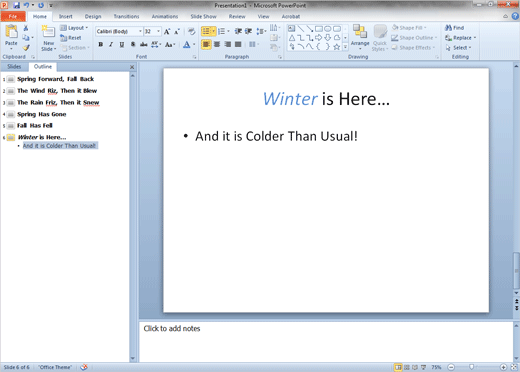Click the Decrease List Level icon
Viewport: 520px width, 372px height.
238,31
